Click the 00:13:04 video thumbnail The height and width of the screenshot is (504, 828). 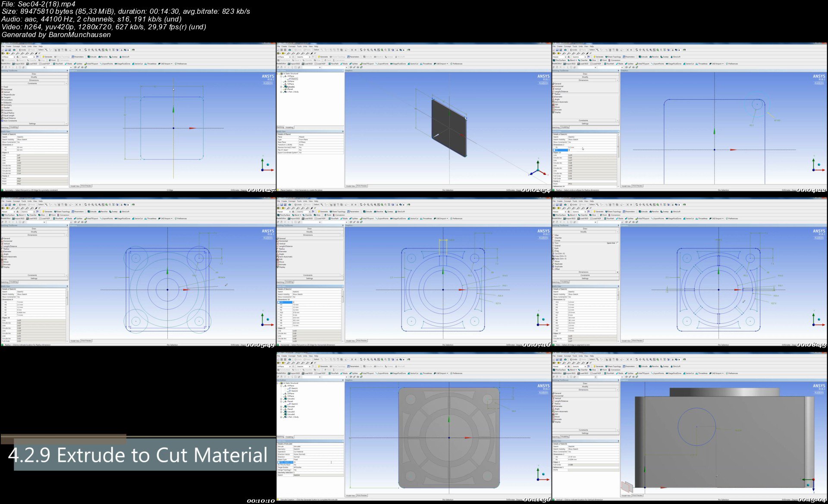tap(690, 427)
